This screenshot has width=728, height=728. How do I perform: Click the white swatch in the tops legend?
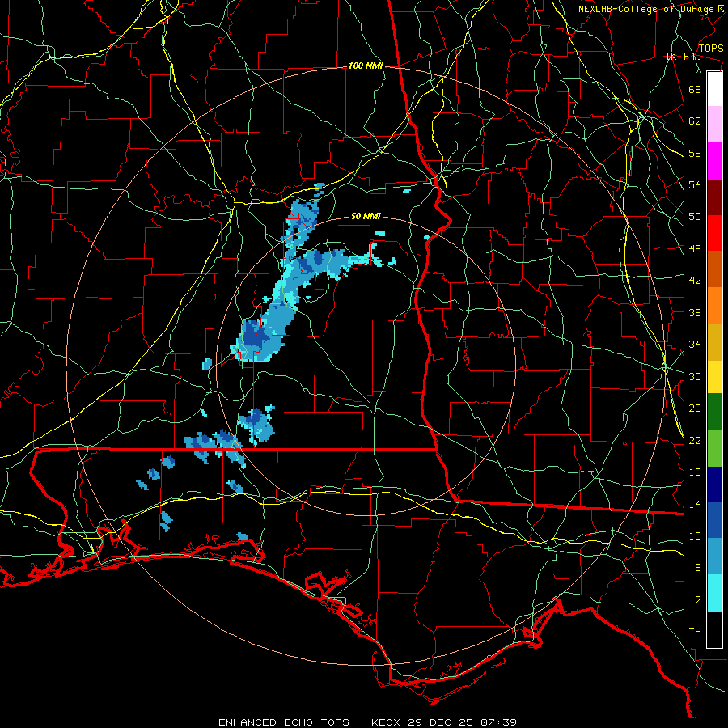click(714, 89)
